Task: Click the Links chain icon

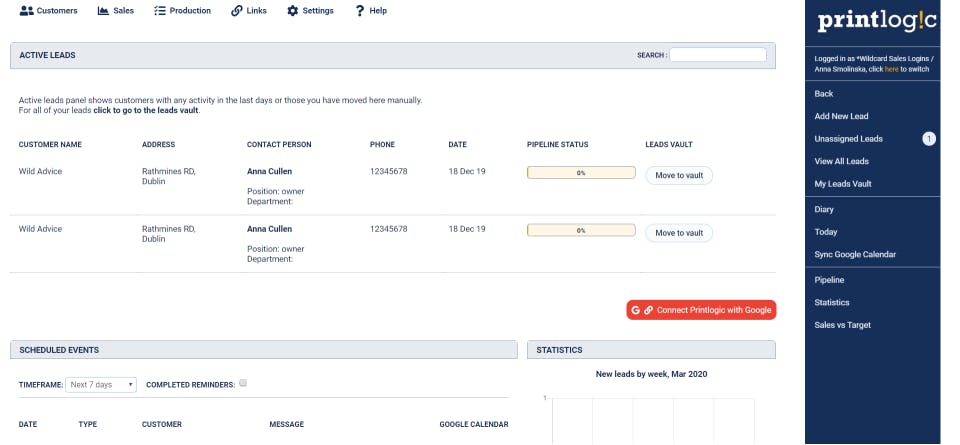Action: pyautogui.click(x=236, y=11)
